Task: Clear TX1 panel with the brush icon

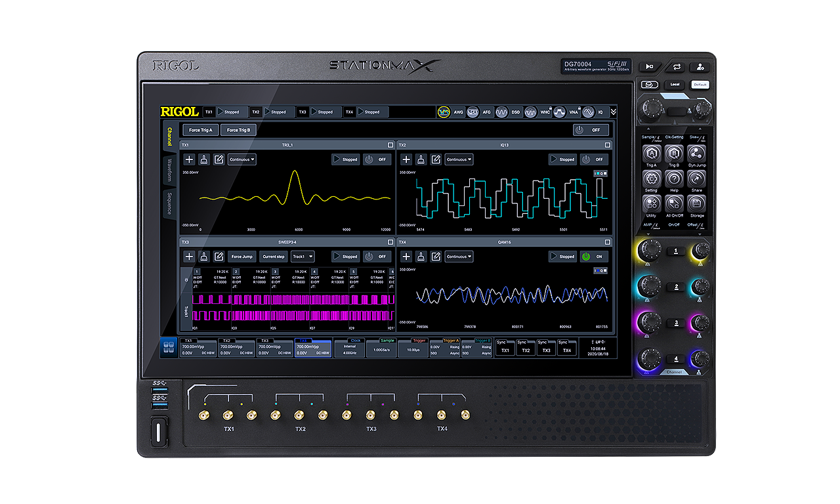Action: coord(204,159)
